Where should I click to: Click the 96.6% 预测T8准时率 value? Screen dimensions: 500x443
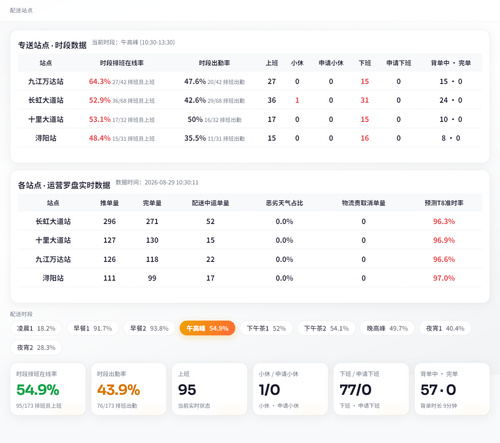[x=444, y=259]
